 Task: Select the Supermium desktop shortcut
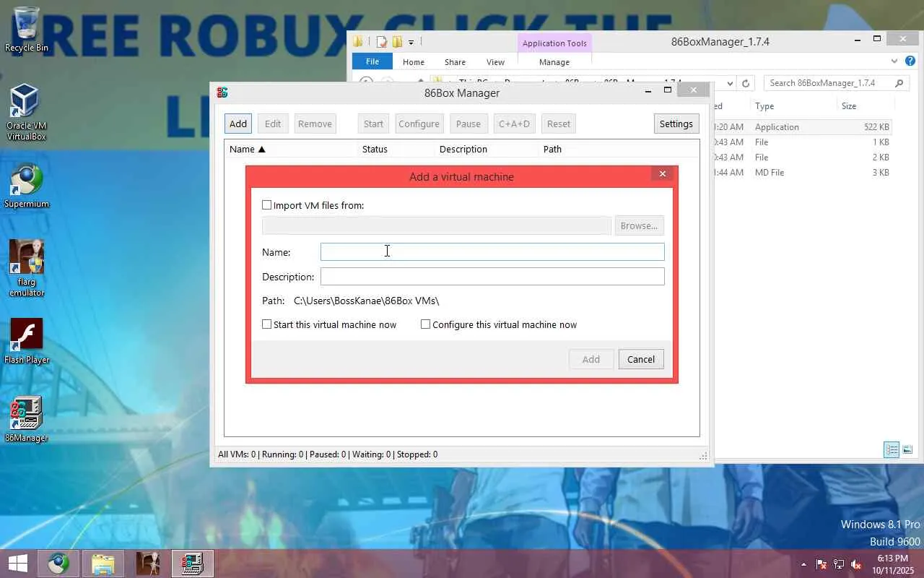[x=27, y=186]
